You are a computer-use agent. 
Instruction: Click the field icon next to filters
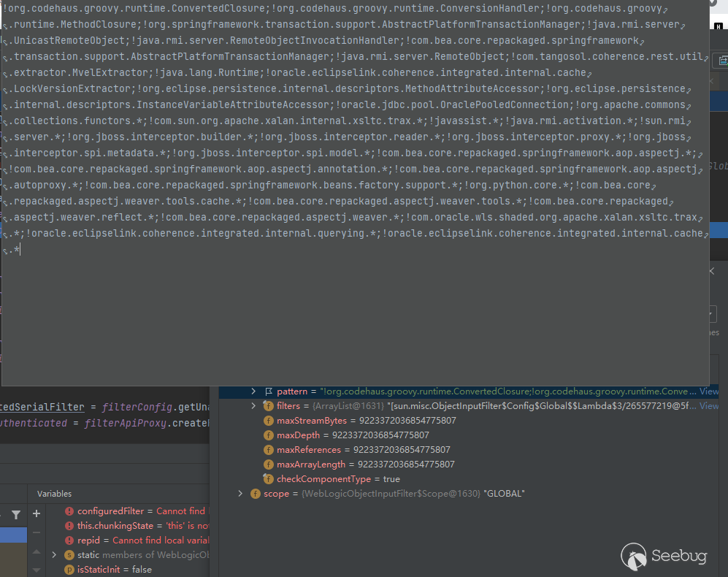tap(268, 406)
